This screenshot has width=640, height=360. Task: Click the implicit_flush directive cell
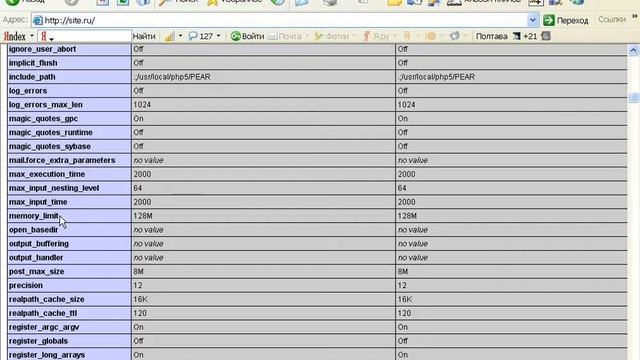[x=69, y=63]
